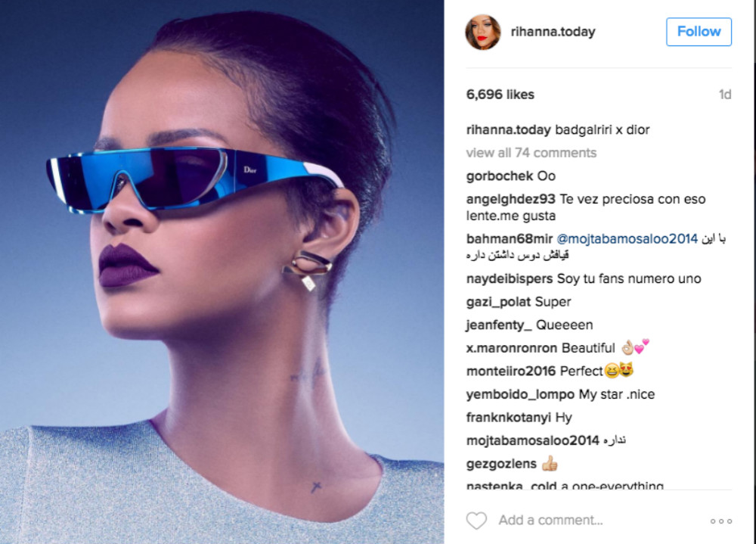756x544 pixels.
Task: Open bahman68mir commenter profile
Action: [509, 238]
